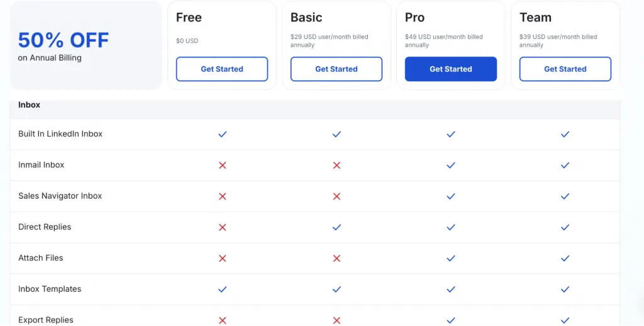Click Pro checkmark in Sales Navigator Inbox row
This screenshot has height=326, width=644.
(450, 196)
